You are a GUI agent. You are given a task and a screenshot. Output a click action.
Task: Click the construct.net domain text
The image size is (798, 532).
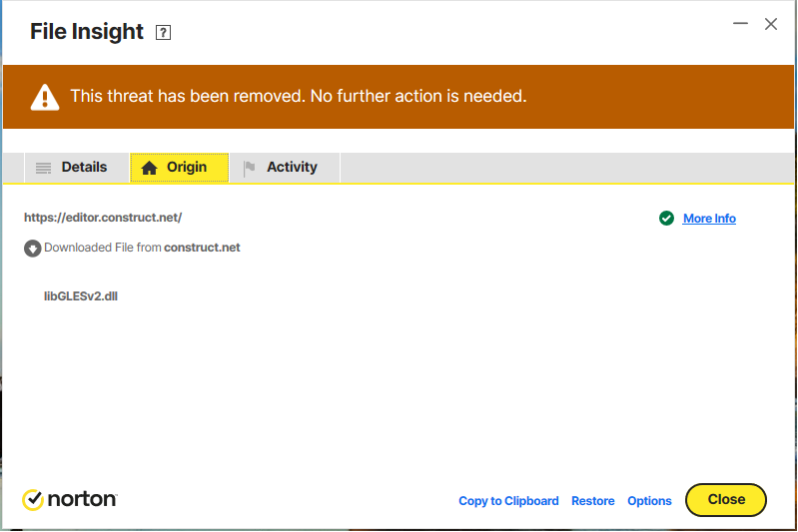pos(202,248)
